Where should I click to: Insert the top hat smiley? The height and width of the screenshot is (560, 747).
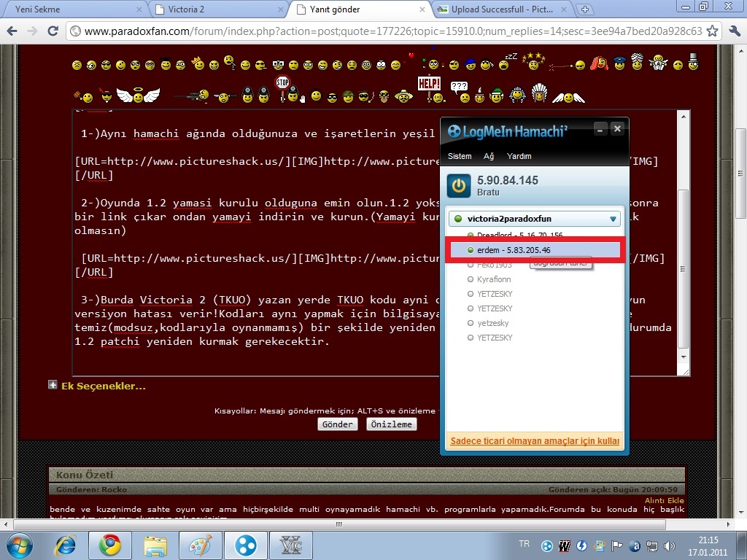click(693, 61)
